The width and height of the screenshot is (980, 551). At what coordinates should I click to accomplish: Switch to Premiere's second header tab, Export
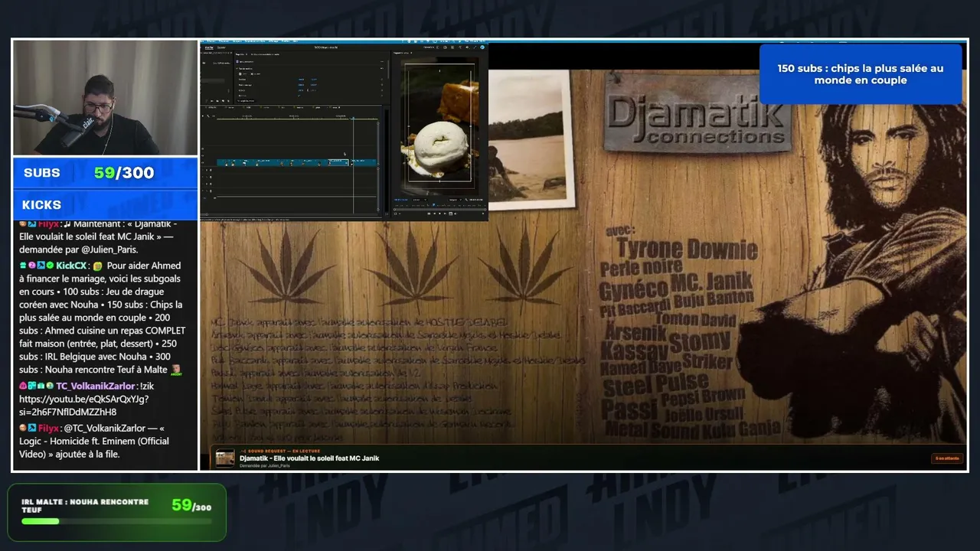pos(221,47)
